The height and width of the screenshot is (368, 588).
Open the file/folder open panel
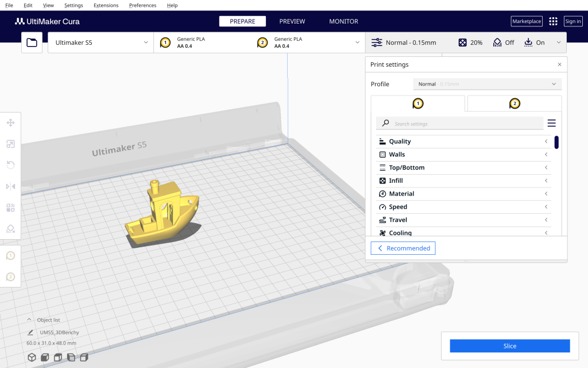[32, 42]
